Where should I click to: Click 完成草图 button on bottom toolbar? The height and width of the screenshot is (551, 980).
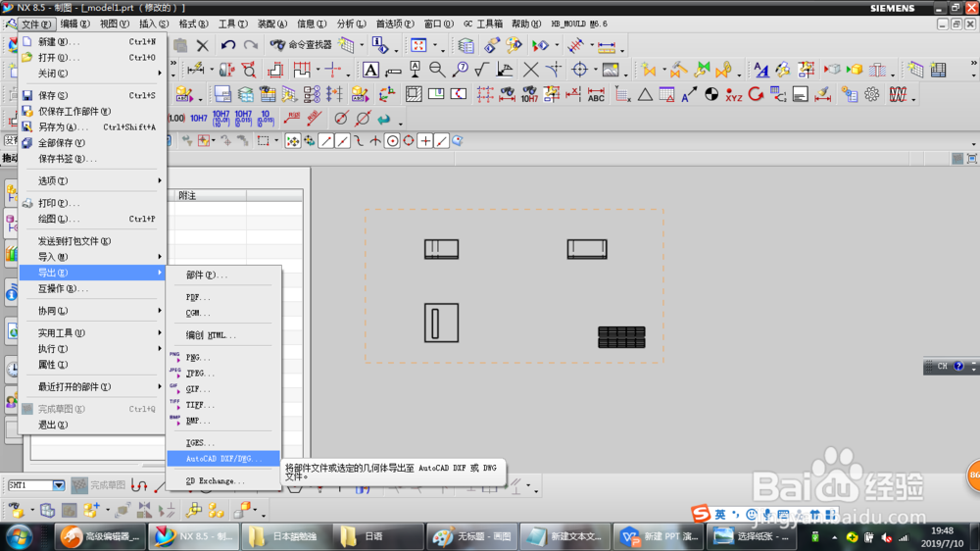[x=99, y=485]
